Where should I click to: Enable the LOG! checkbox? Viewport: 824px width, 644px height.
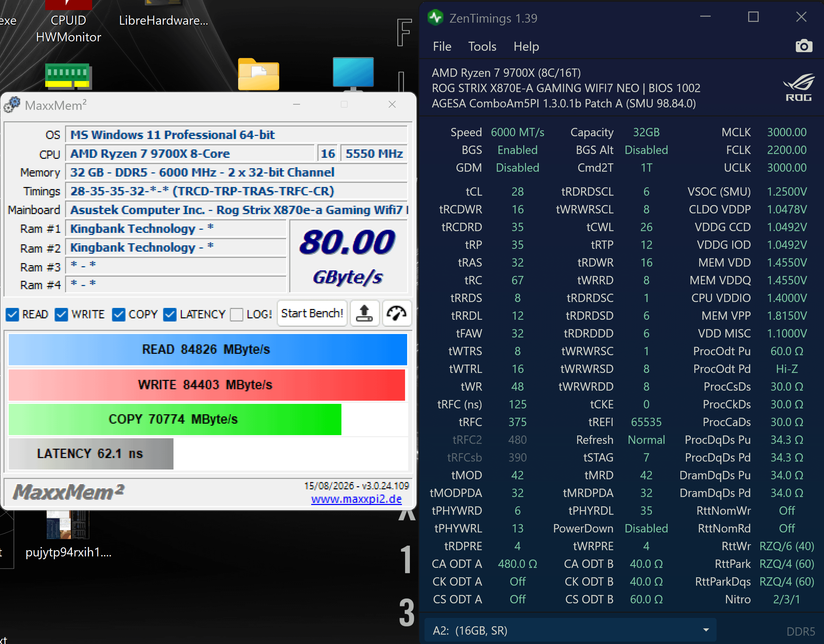point(236,315)
